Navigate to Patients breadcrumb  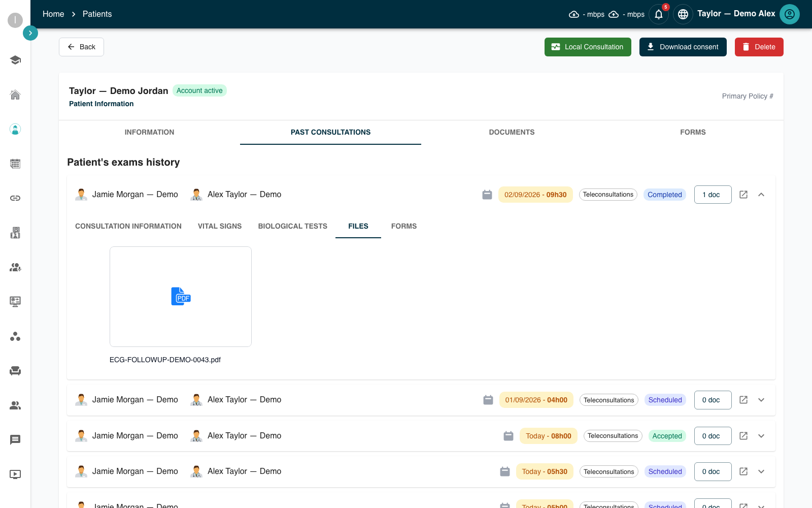pyautogui.click(x=97, y=14)
